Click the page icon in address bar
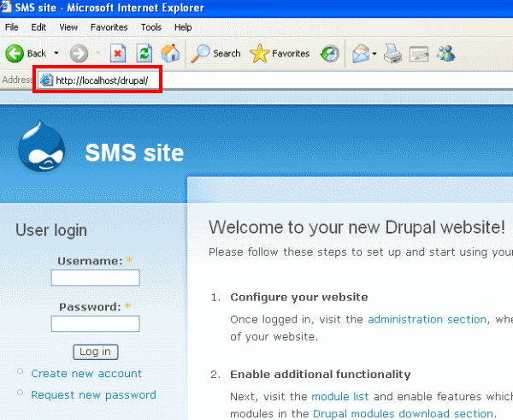Image resolution: width=513 pixels, height=420 pixels. (x=46, y=80)
